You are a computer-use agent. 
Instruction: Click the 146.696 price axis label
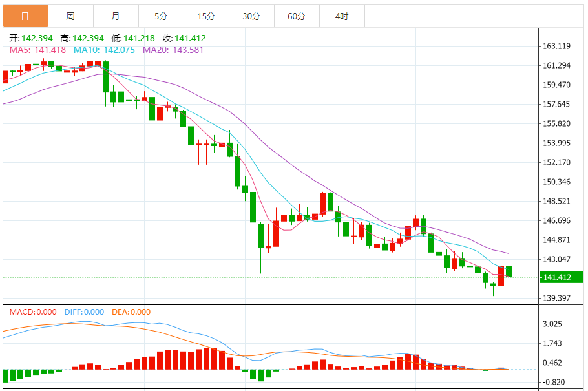tap(556, 220)
